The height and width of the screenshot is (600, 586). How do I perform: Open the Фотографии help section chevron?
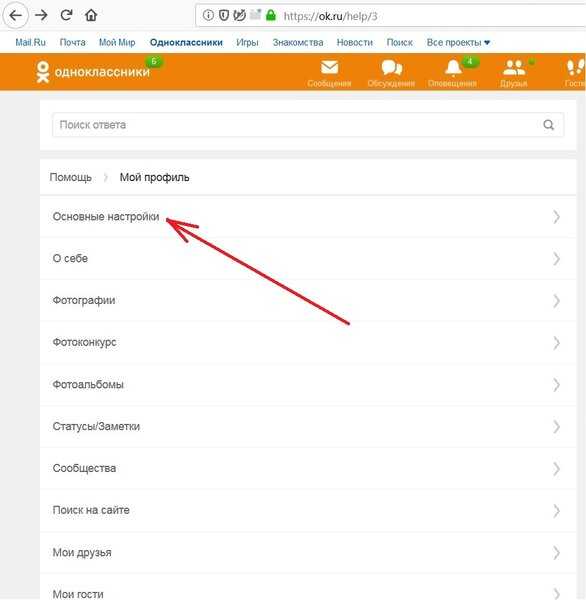(x=557, y=301)
